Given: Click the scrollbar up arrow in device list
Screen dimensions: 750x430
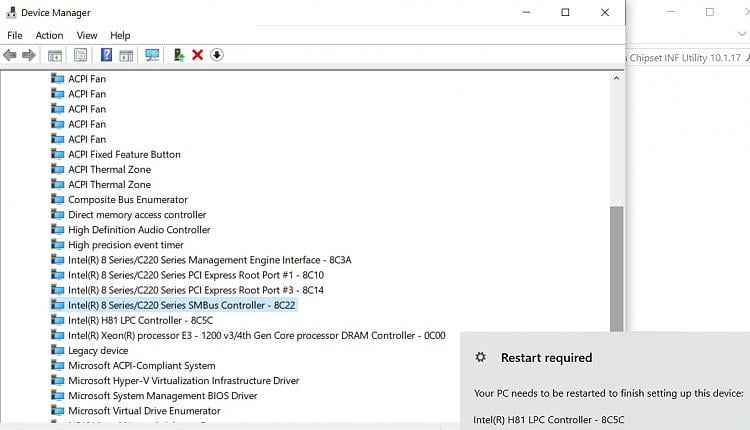Looking at the screenshot, I should 617,77.
